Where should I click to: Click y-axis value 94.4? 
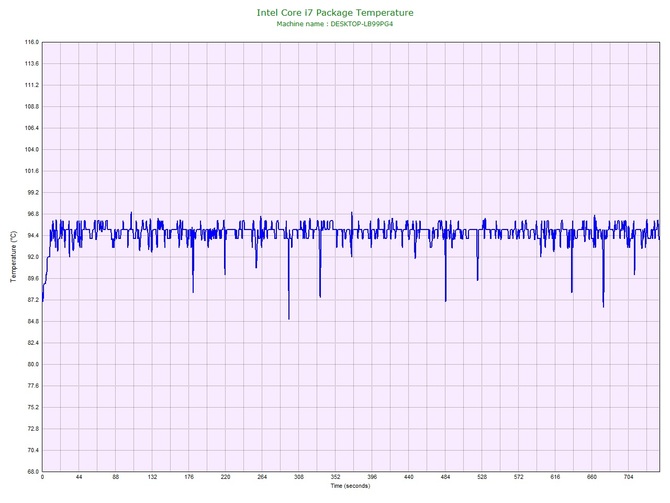point(33,235)
